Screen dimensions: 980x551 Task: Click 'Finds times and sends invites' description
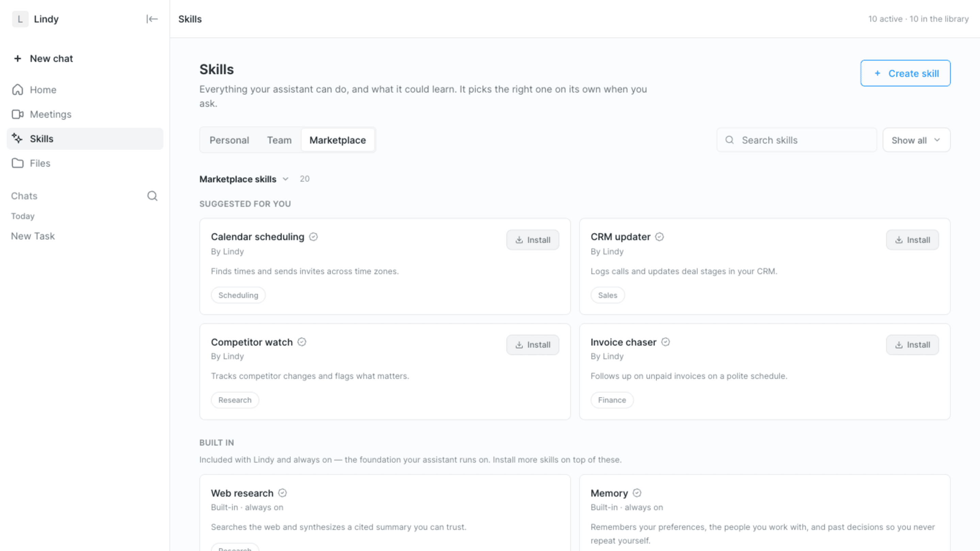coord(305,271)
